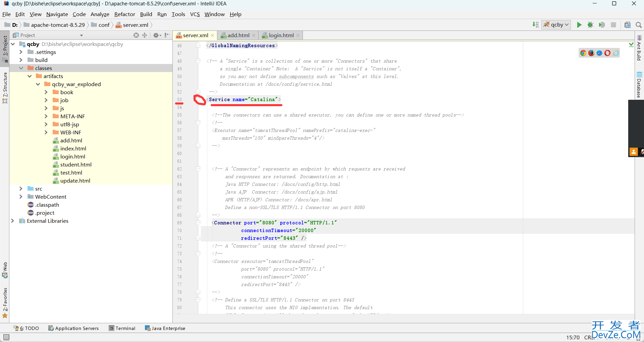Close the server.xml tab
The height and width of the screenshot is (342, 644).
pyautogui.click(x=212, y=35)
